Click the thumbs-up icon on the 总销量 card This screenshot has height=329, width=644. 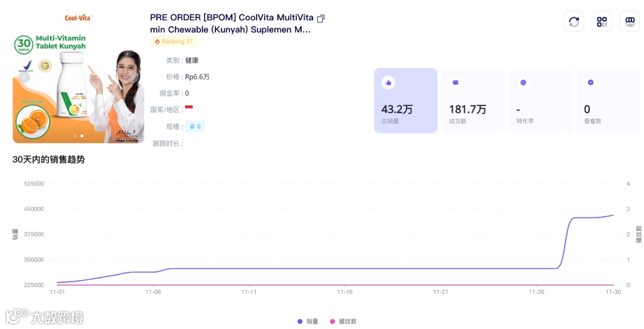388,83
